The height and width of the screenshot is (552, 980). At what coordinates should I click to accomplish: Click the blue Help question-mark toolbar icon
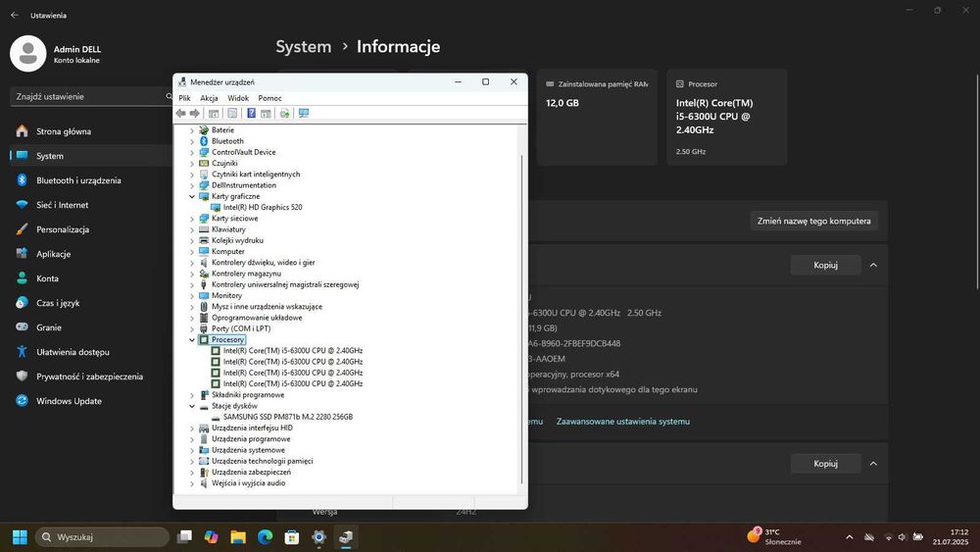[251, 113]
